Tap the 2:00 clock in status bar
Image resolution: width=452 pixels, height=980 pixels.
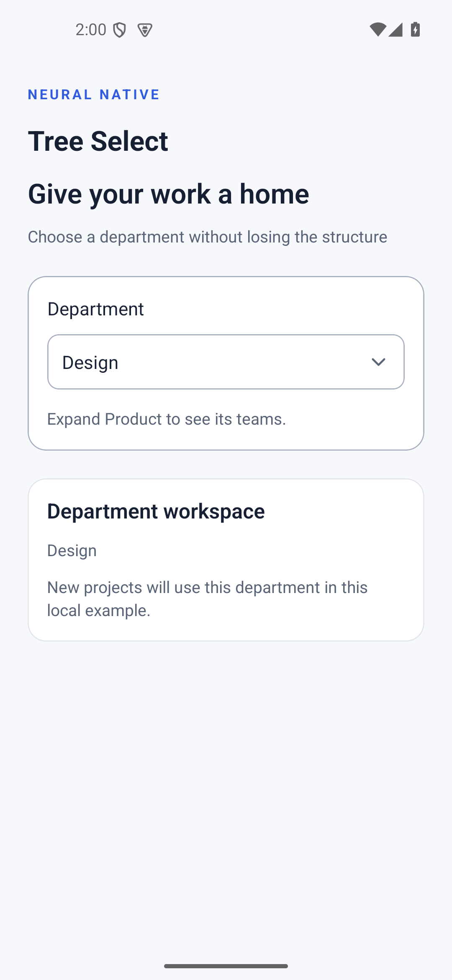(x=91, y=30)
